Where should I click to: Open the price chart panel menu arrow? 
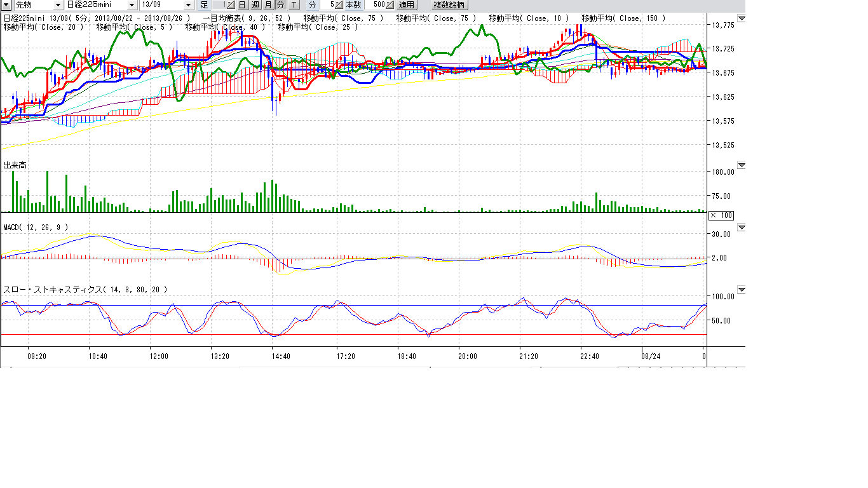[x=741, y=18]
